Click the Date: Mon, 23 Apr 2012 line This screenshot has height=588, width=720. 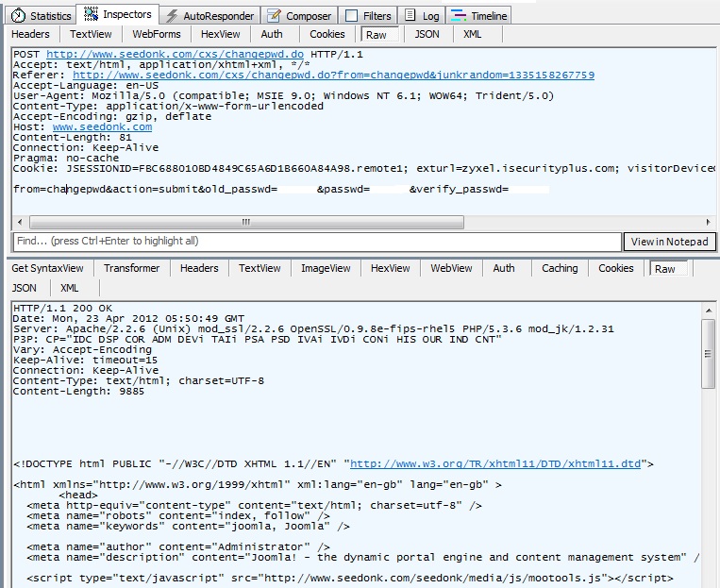(x=128, y=319)
